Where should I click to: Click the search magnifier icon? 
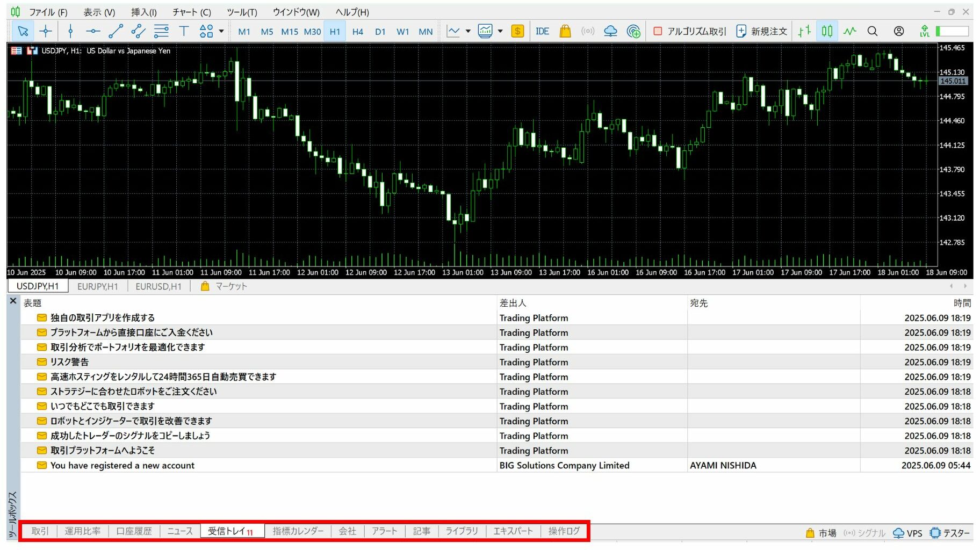click(873, 31)
